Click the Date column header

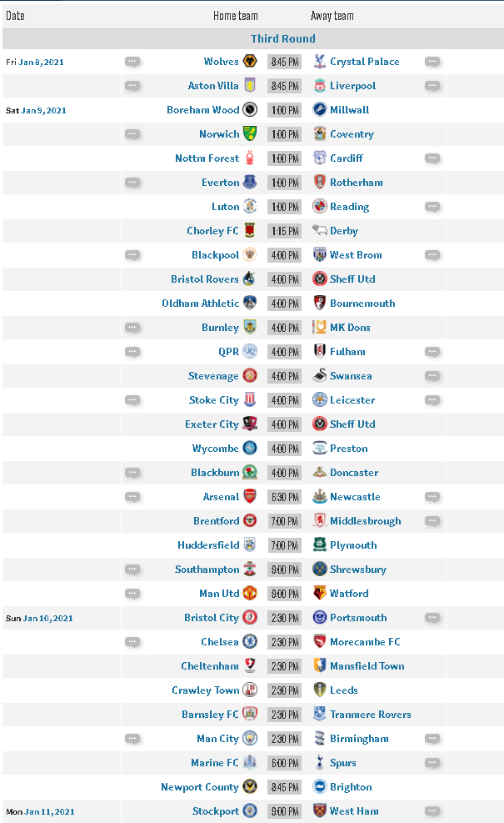pos(15,16)
